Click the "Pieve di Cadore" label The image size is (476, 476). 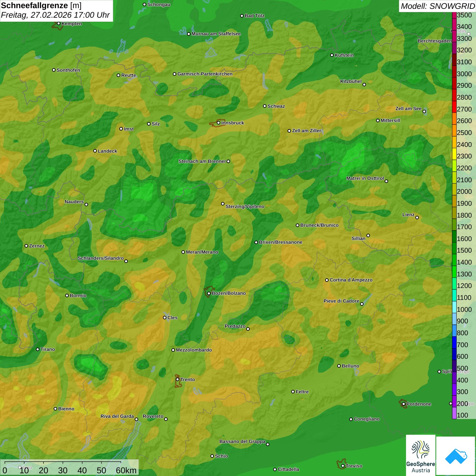(x=341, y=301)
